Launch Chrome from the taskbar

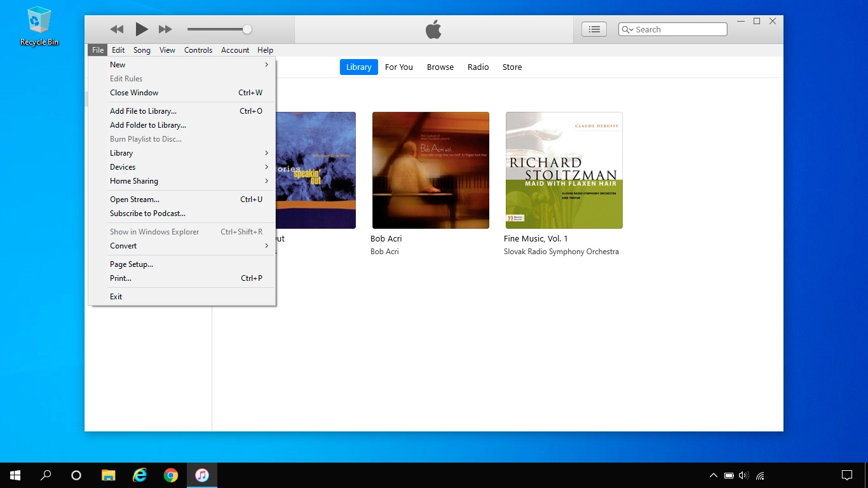pyautogui.click(x=171, y=475)
